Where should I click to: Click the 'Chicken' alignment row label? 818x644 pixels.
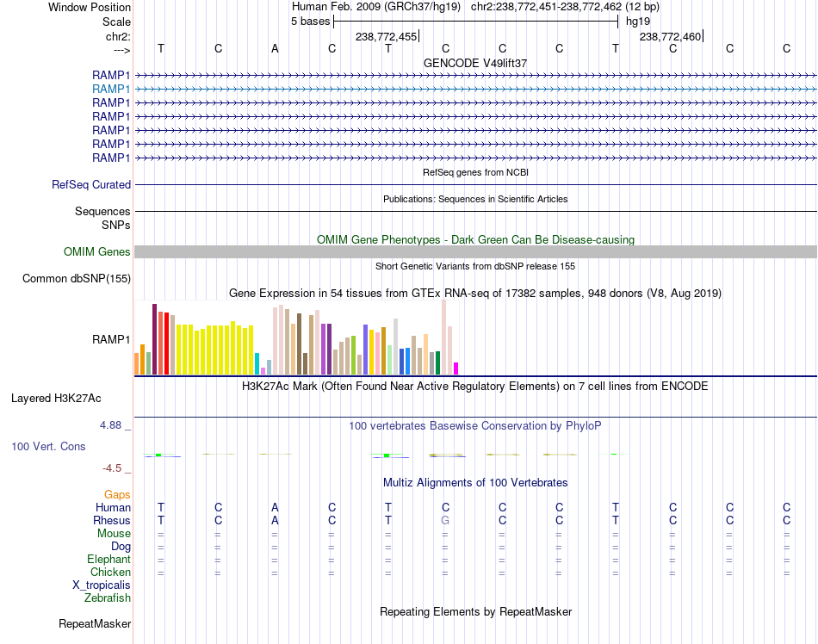click(110, 572)
